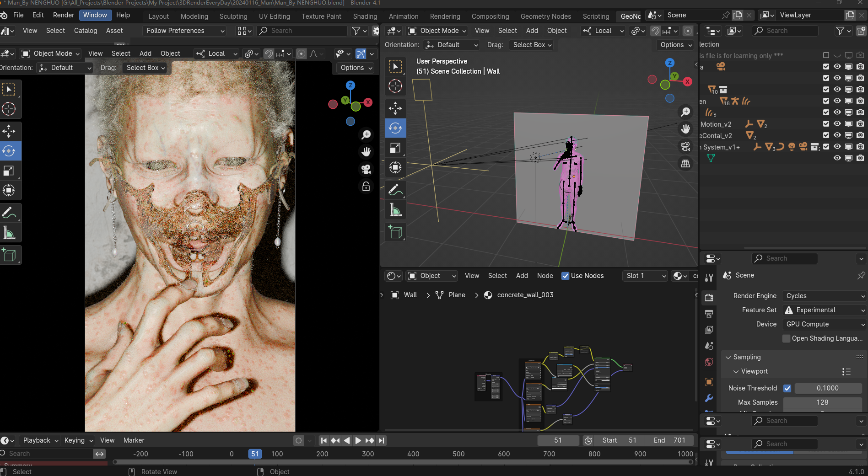This screenshot has width=868, height=476.
Task: Open the Modifiers properties tab
Action: (709, 398)
